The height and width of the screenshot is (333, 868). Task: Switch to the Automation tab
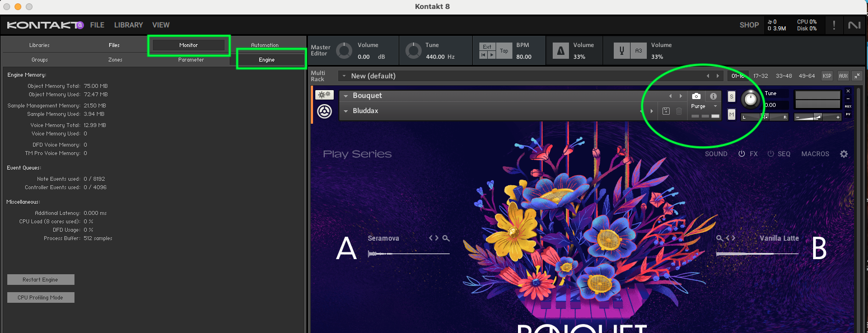click(x=265, y=45)
